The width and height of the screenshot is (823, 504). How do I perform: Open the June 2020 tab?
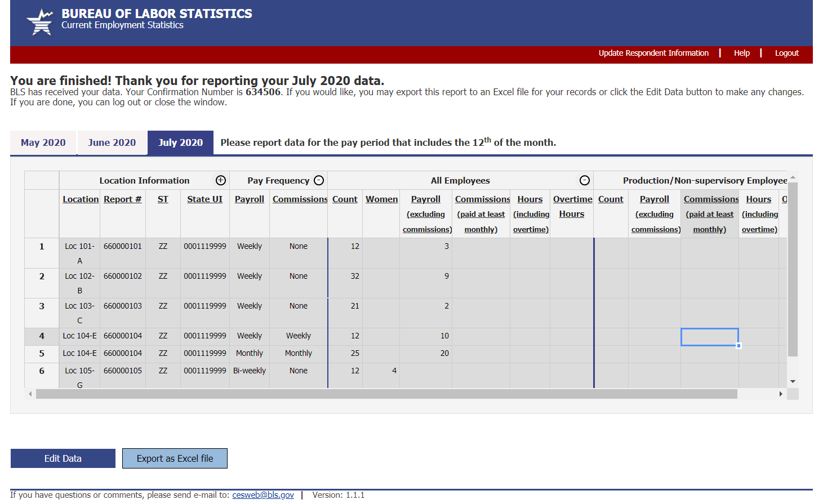coord(112,142)
